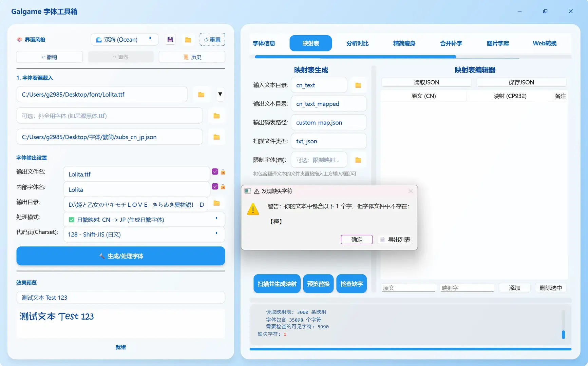Expand the recent font paths dropdown arrow
588x366 pixels.
click(220, 94)
